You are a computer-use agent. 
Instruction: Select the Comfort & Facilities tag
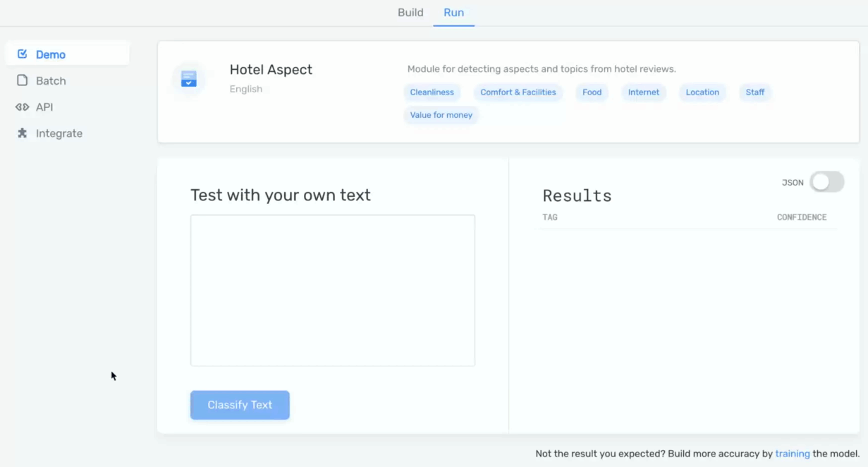pyautogui.click(x=518, y=92)
